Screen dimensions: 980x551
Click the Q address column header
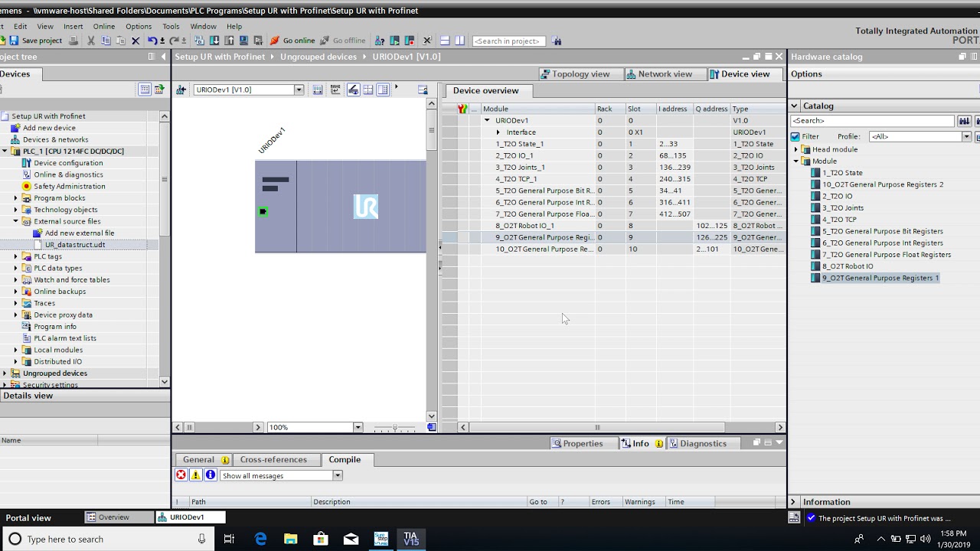711,109
